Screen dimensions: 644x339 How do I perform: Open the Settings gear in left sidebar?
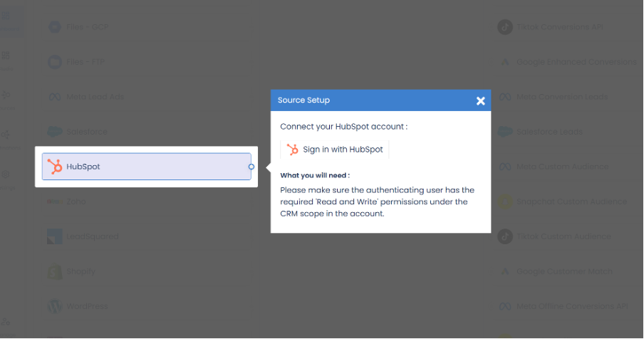(x=6, y=174)
